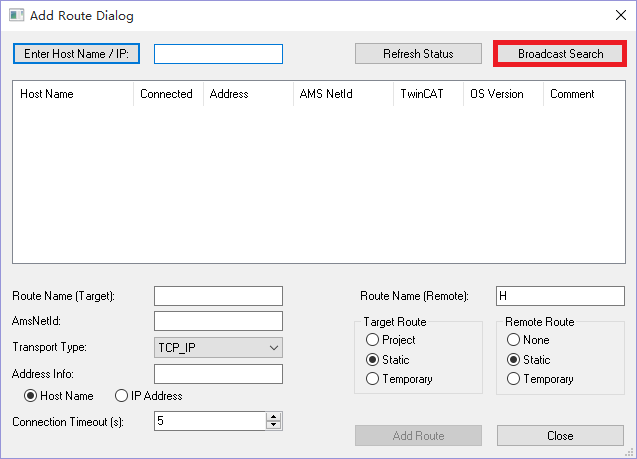The width and height of the screenshot is (637, 459).
Task: Select the Host Name radio button
Action: click(x=30, y=396)
